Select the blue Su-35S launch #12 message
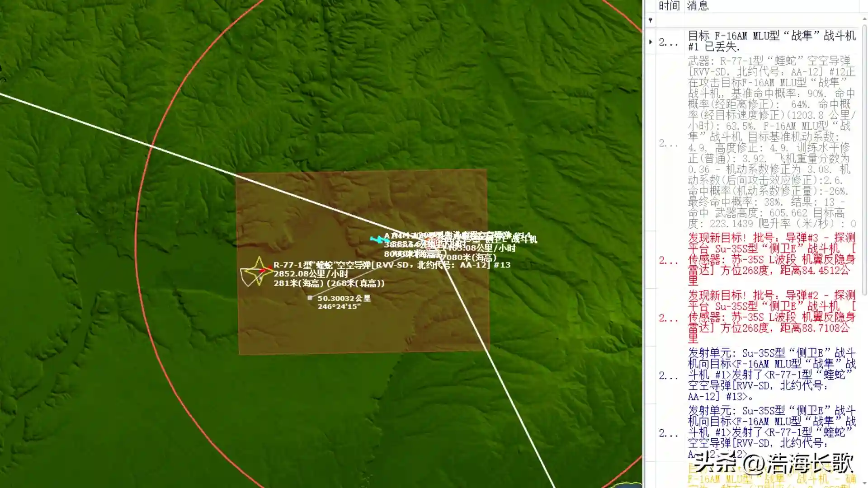This screenshot has width=868, height=488. tap(771, 432)
